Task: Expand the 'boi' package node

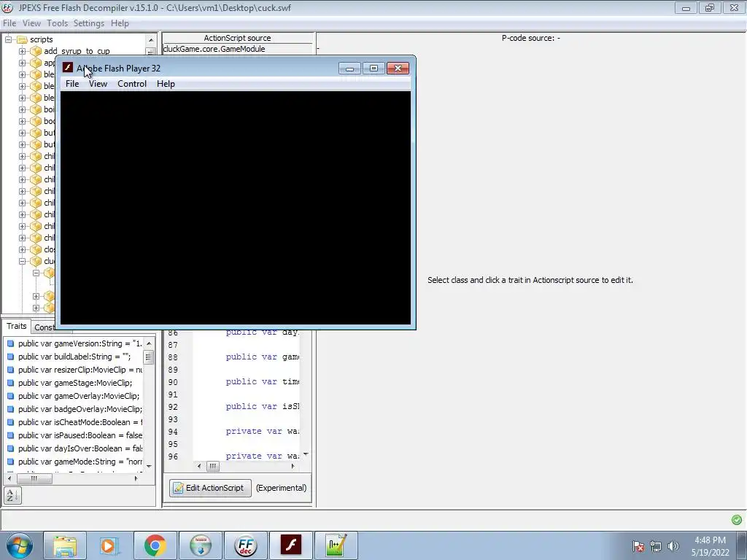Action: 23,109
